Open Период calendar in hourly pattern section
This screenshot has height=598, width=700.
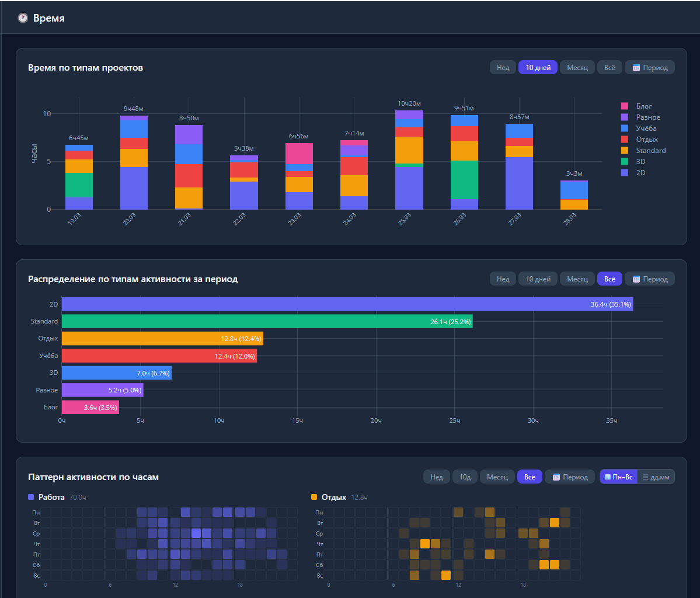click(570, 477)
